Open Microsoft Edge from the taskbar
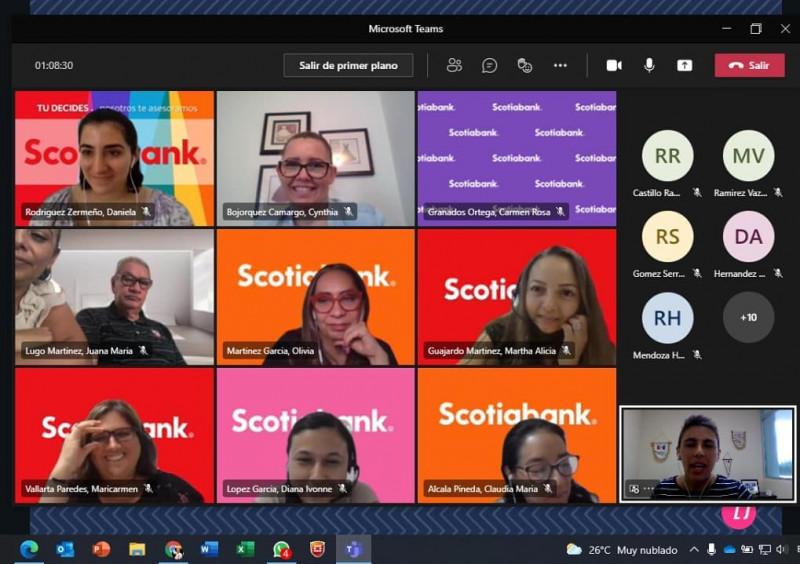Viewport: 800px width, 564px height. point(29,549)
